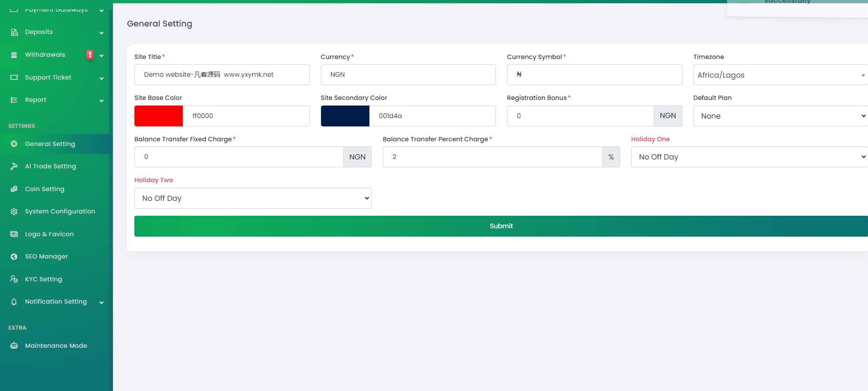Click the navy Site Secondary Color swatch
The width and height of the screenshot is (868, 391).
click(x=345, y=116)
